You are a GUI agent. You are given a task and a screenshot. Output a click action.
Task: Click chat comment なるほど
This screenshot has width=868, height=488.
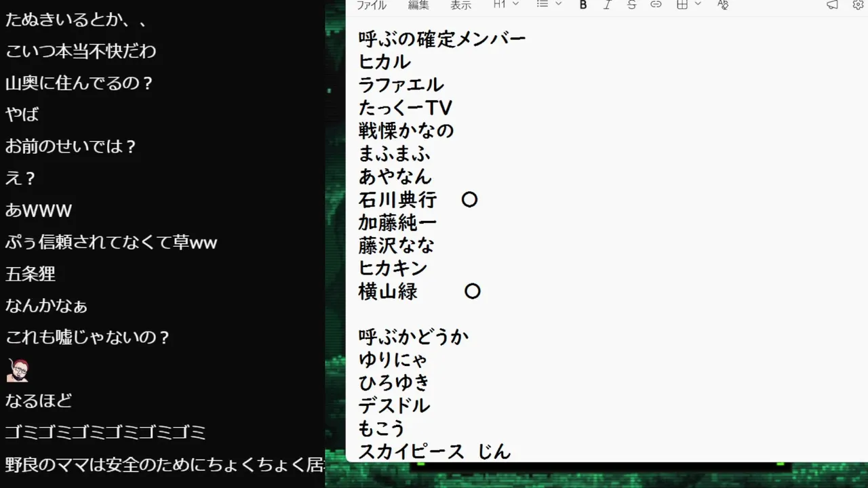pos(38,401)
